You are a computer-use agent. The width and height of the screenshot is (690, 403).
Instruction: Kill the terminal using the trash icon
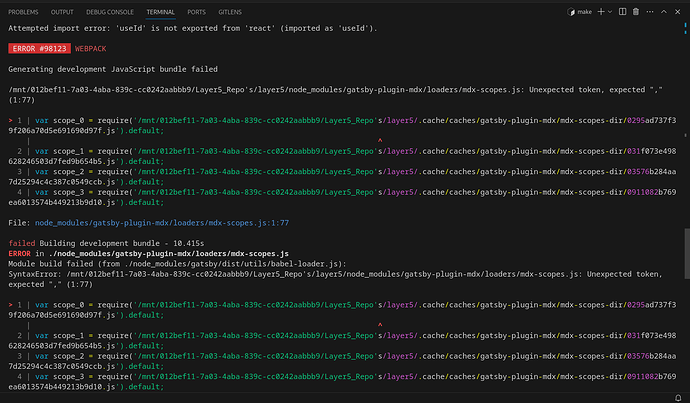636,12
